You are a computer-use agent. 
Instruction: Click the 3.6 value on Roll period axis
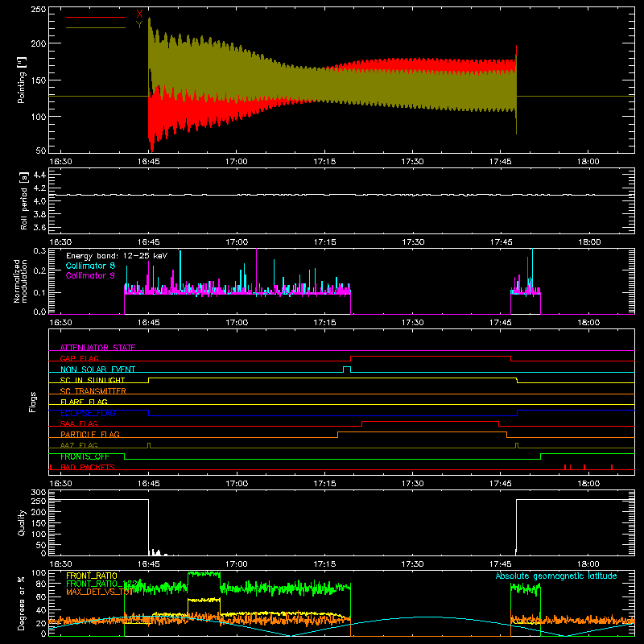coord(39,227)
